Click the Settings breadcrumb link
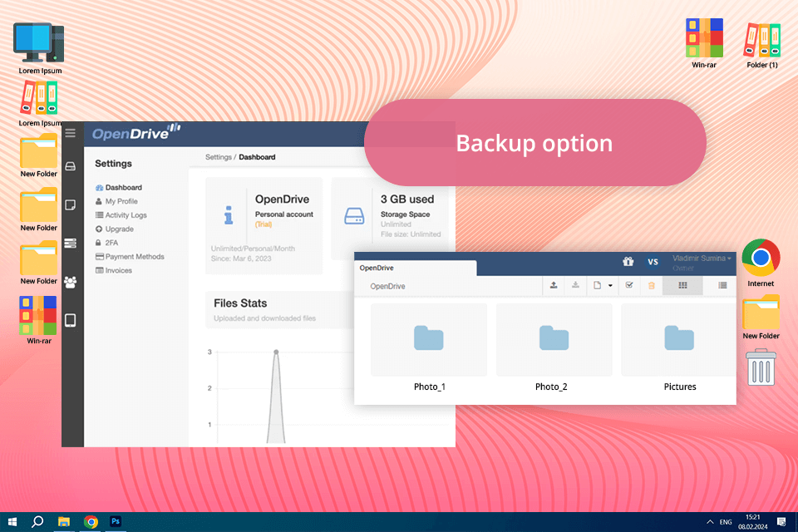The height and width of the screenshot is (532, 798). [219, 157]
